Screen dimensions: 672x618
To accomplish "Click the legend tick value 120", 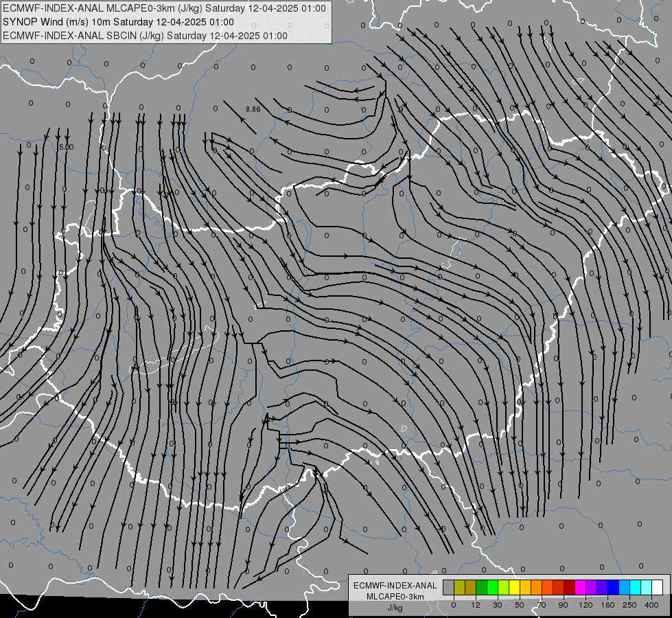I will [586, 605].
